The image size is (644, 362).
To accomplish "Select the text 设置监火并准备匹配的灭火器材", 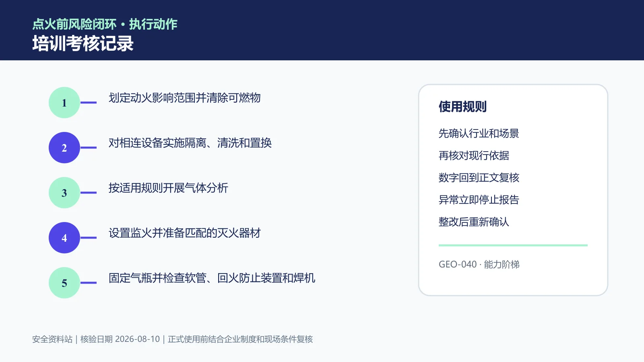I will click(185, 233).
